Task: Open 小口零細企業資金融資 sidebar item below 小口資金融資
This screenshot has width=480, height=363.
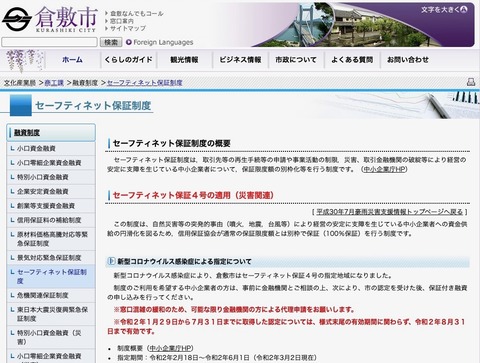Action: [51, 163]
